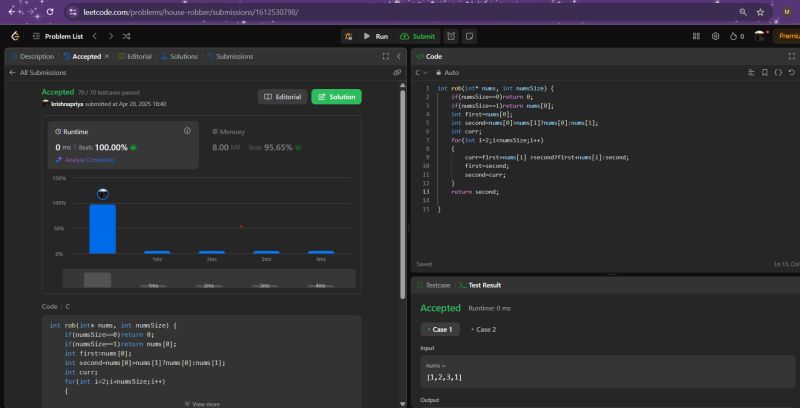Maximize the Code panel fullscreen icon
This screenshot has width=800, height=408.
792,56
